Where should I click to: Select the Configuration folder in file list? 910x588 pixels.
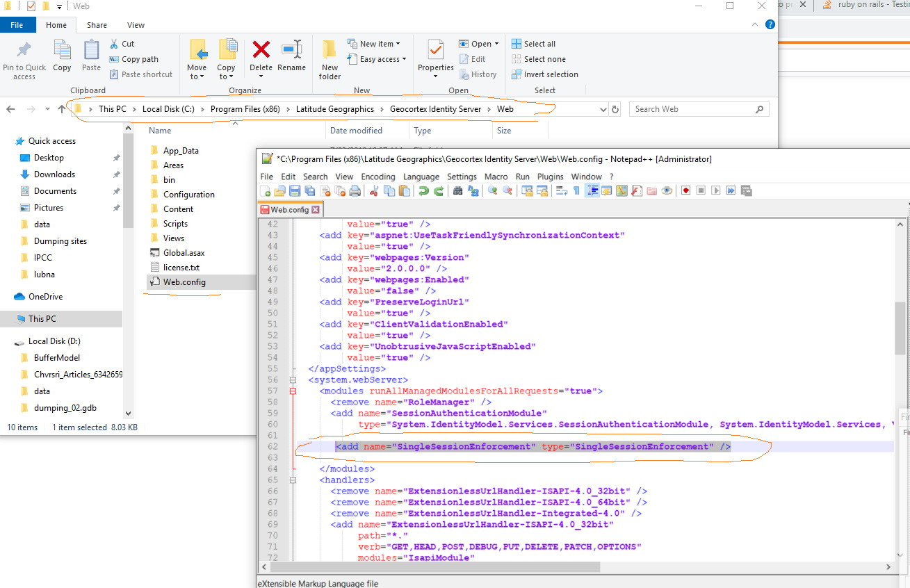pos(188,195)
